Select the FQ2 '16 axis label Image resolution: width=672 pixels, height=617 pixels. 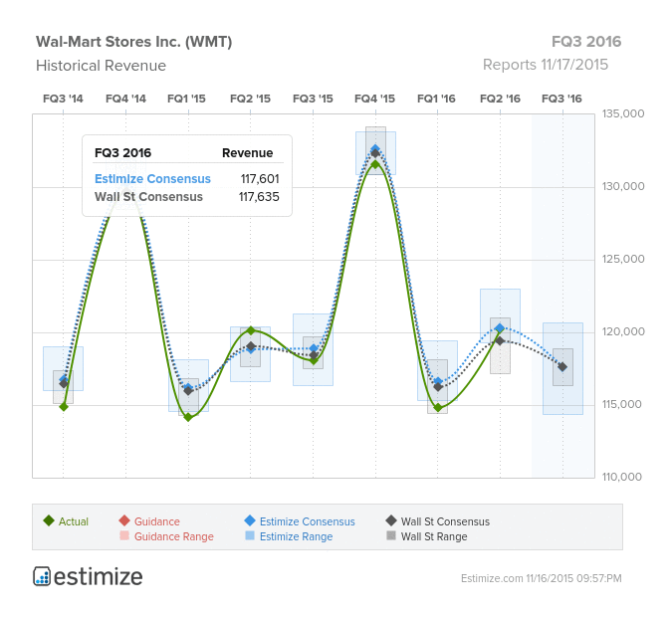pos(500,99)
